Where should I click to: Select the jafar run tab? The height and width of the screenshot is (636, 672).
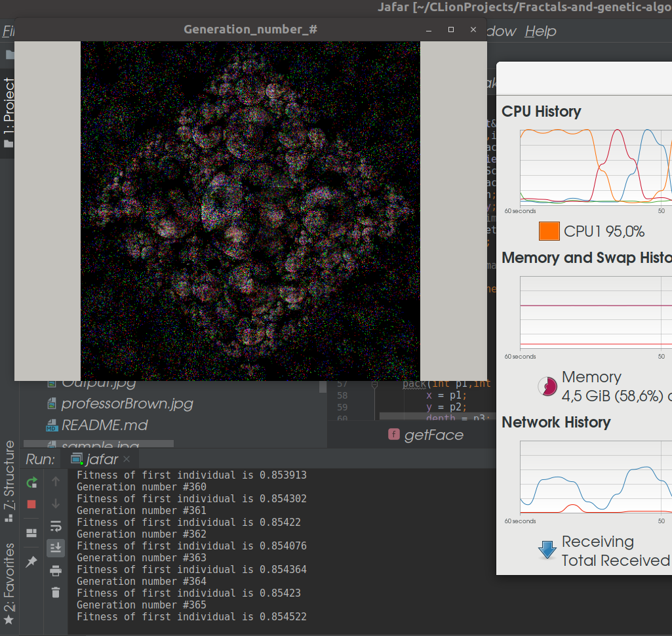point(102,459)
